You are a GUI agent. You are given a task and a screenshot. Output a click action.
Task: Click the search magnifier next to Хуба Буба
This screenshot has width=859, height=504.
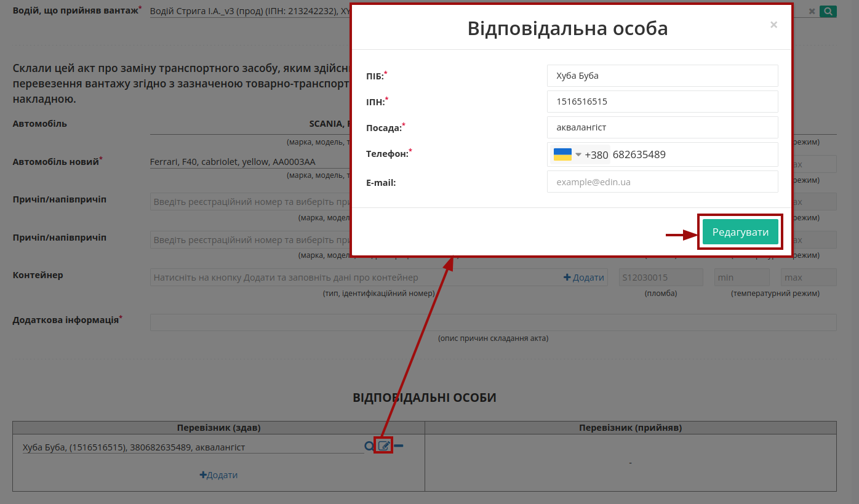pyautogui.click(x=369, y=446)
